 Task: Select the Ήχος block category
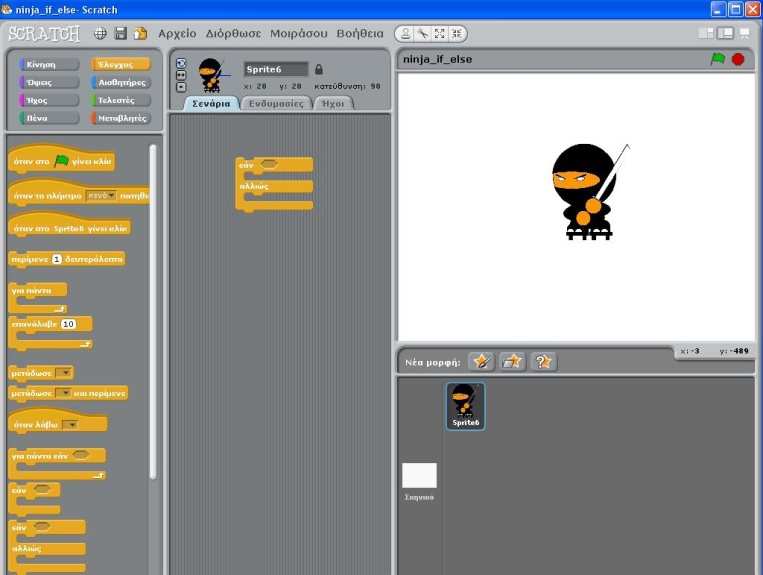click(x=49, y=100)
